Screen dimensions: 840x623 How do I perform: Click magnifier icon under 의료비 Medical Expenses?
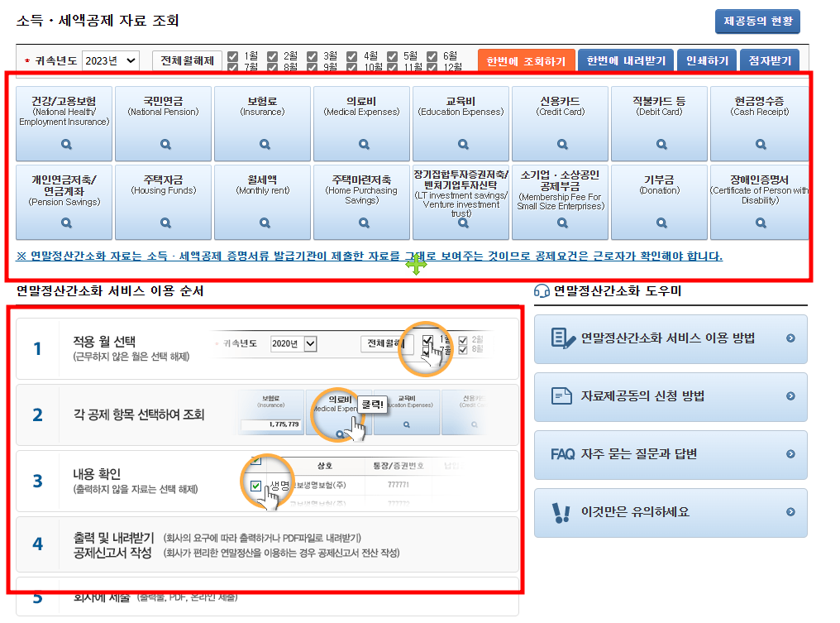tap(365, 144)
